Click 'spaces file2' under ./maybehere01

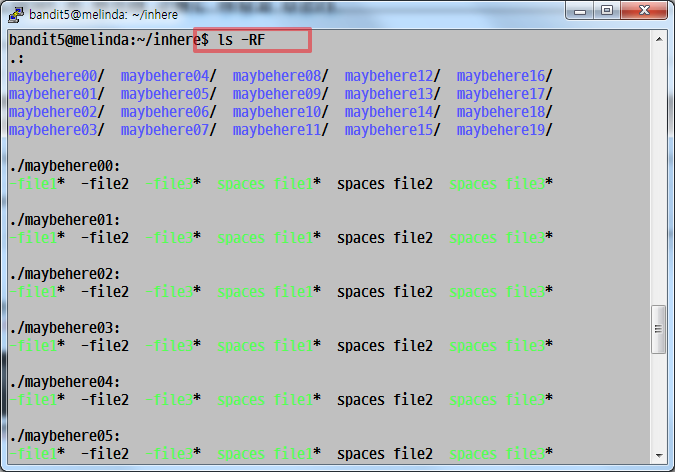coord(385,238)
